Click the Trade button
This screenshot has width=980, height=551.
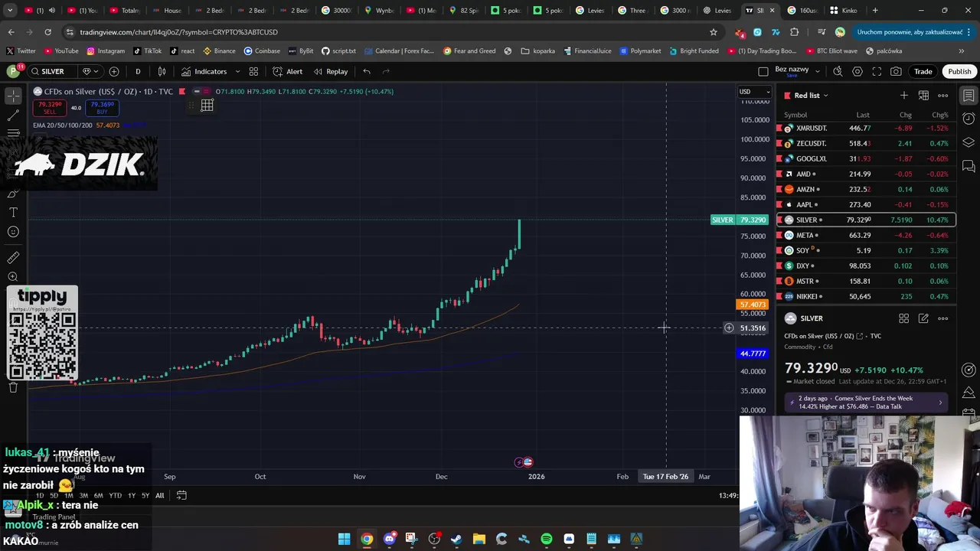923,71
